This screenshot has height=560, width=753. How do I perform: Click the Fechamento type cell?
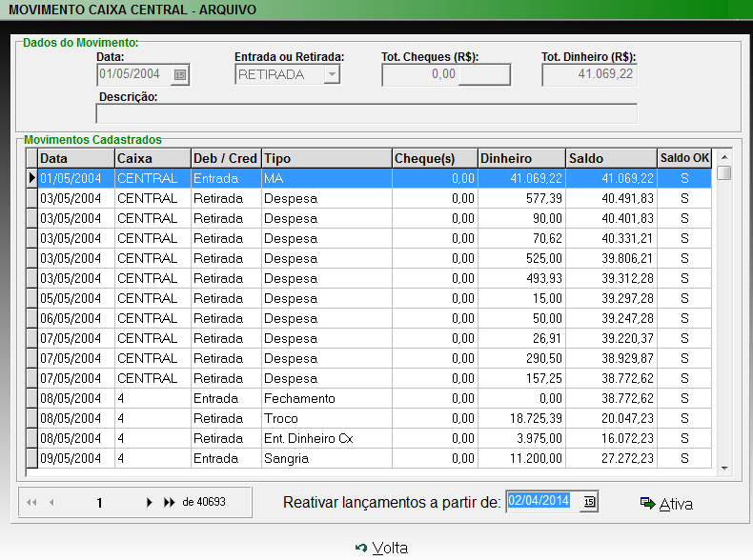327,398
